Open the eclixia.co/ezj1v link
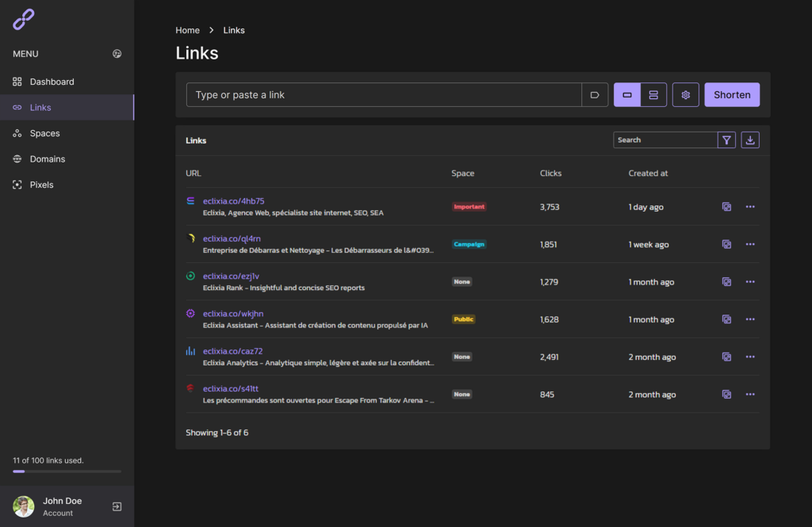 [231, 276]
